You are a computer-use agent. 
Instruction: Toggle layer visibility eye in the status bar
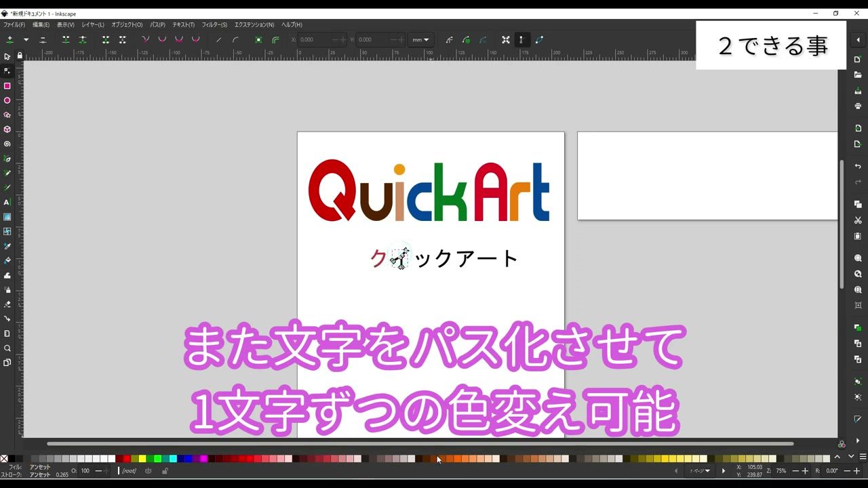[x=149, y=471]
